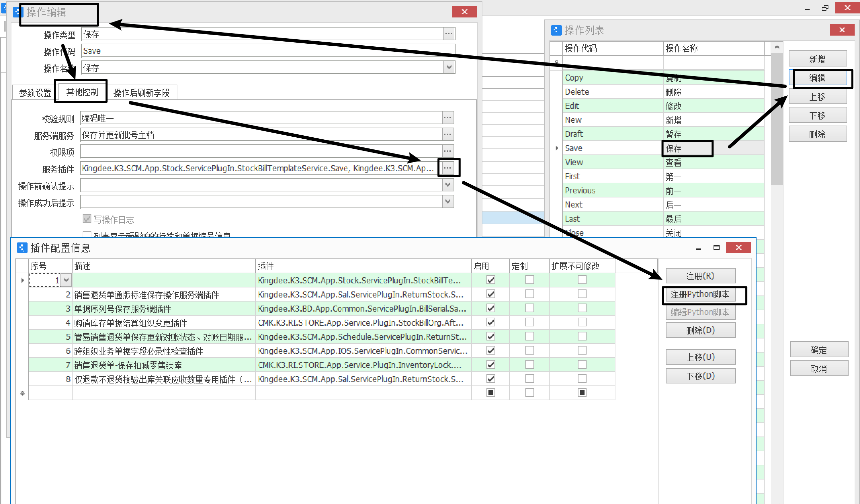Click 上移 button in 操作列表
This screenshot has width=860, height=504.
[x=818, y=96]
